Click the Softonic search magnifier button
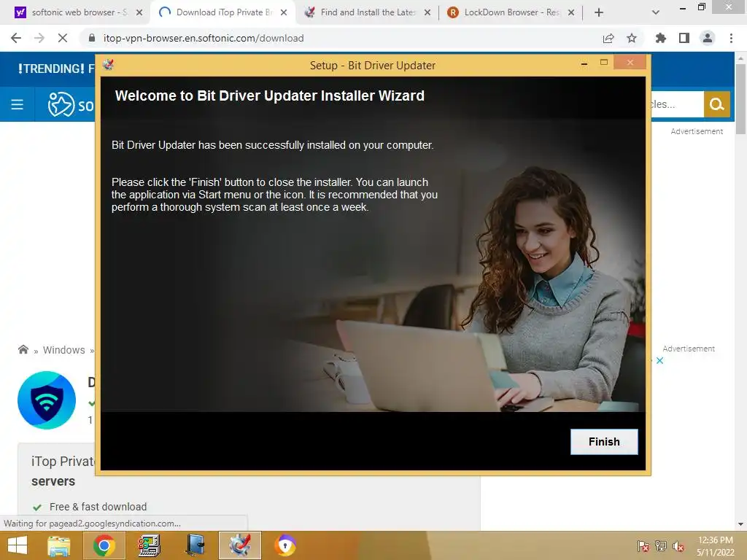 click(x=716, y=104)
